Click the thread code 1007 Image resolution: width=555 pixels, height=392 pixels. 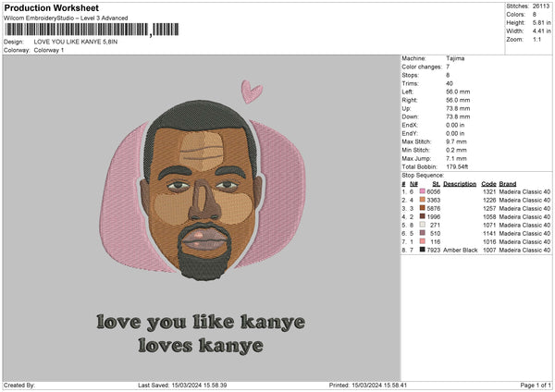489,251
